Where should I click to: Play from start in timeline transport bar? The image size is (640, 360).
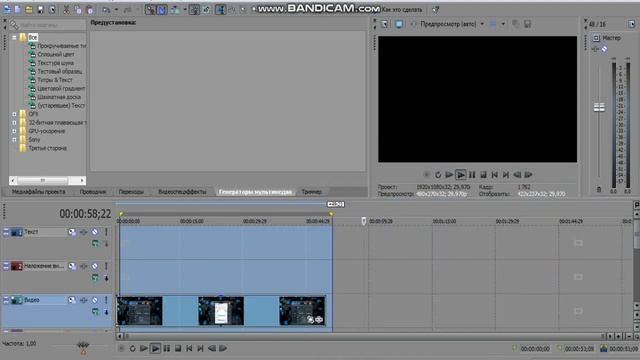click(x=144, y=349)
